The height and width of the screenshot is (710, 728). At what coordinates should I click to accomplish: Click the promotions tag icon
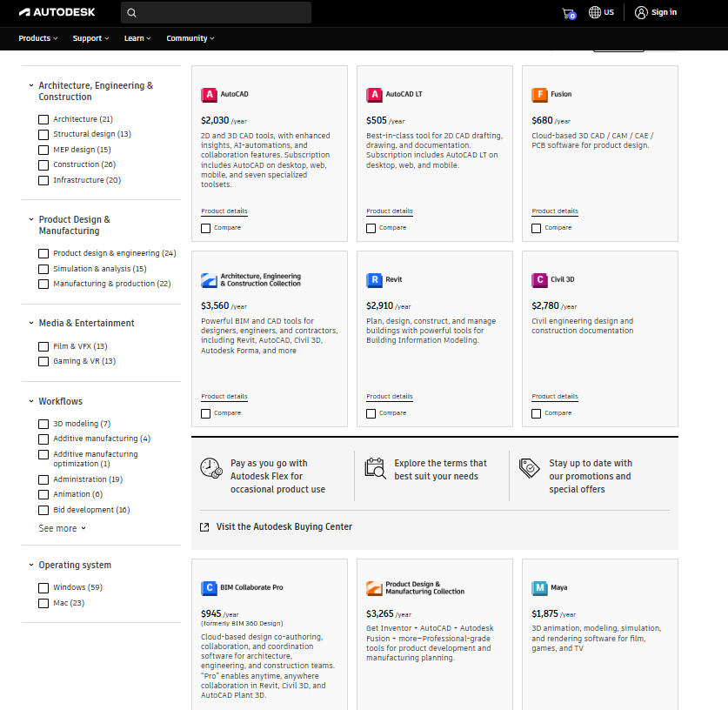(530, 468)
